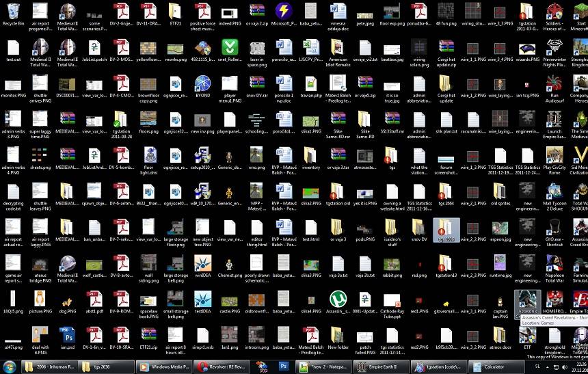Open Photoshop from the taskbar
This screenshot has width=588, height=374.
(284, 366)
